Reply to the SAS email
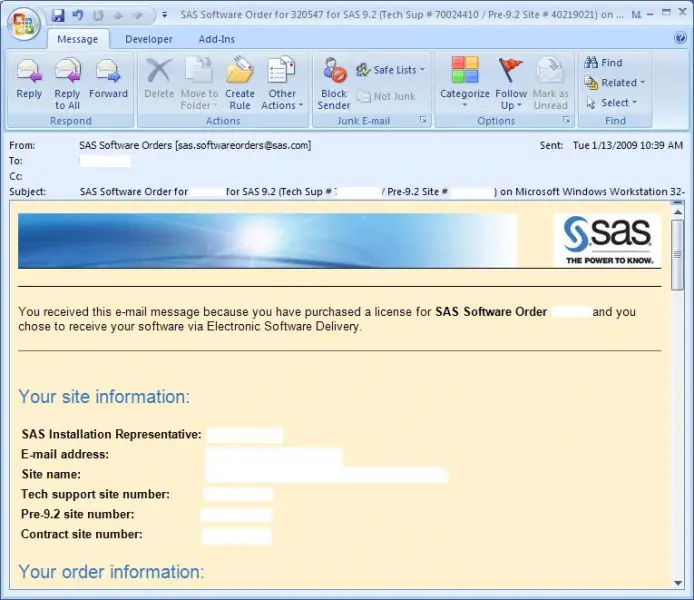 click(x=29, y=80)
